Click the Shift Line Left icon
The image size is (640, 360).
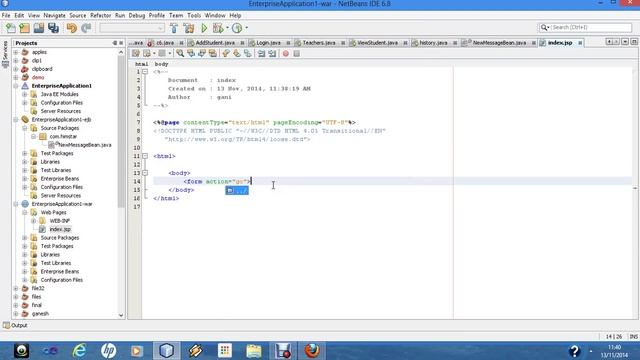(x=261, y=53)
